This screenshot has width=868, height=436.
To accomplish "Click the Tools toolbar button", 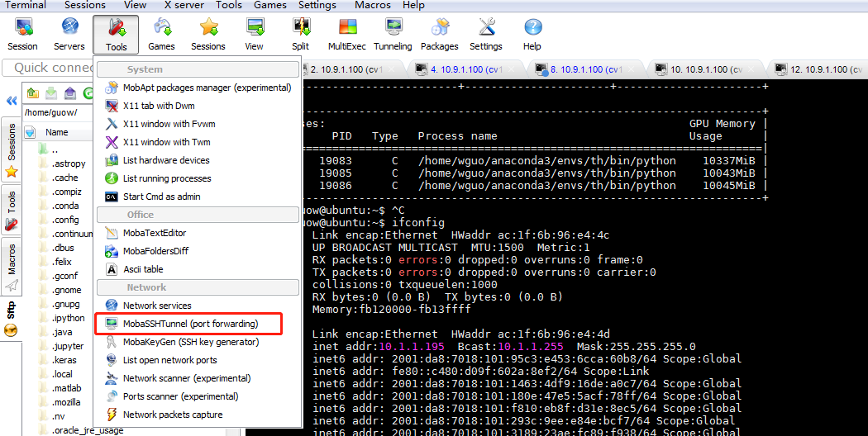I will coord(116,35).
